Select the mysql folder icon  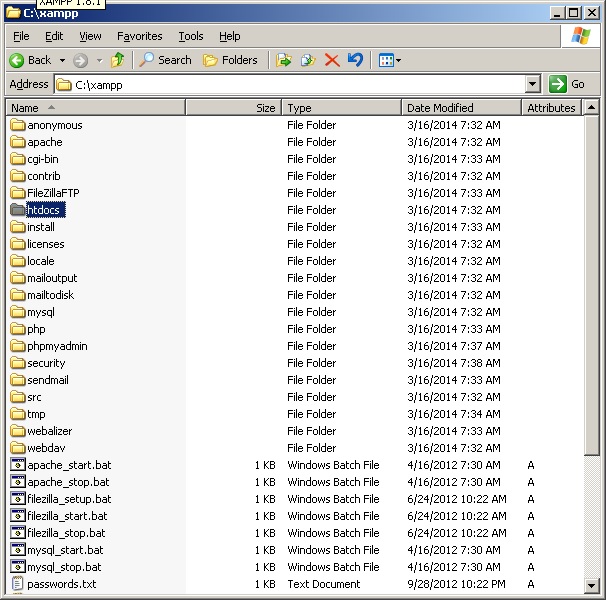(18, 312)
